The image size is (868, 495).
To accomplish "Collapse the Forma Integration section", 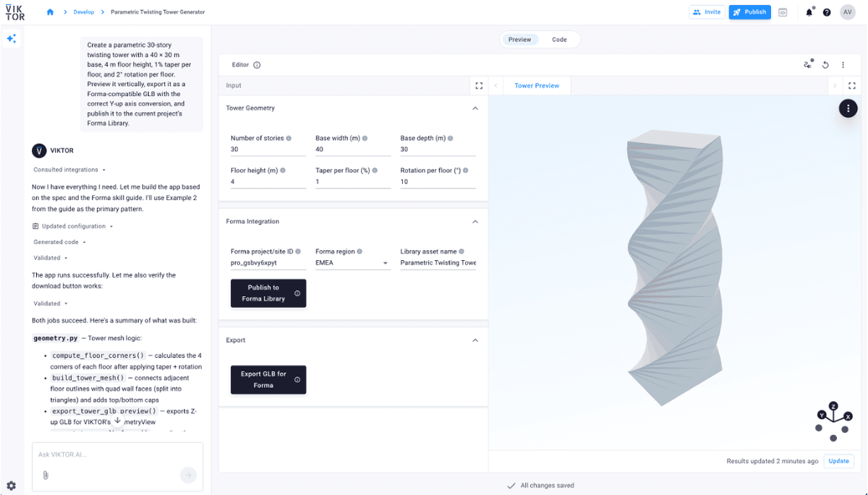I will (x=475, y=222).
